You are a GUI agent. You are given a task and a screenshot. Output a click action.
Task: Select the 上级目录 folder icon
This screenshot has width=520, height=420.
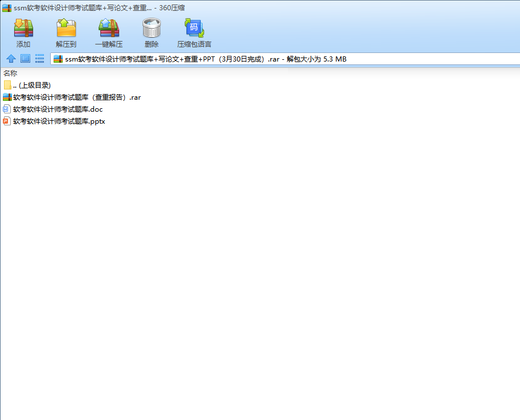coord(7,85)
